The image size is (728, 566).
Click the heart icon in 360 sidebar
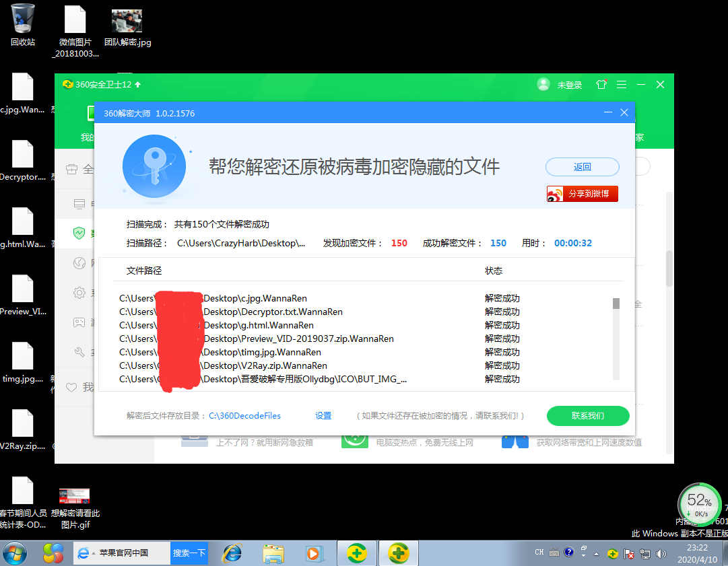[71, 387]
